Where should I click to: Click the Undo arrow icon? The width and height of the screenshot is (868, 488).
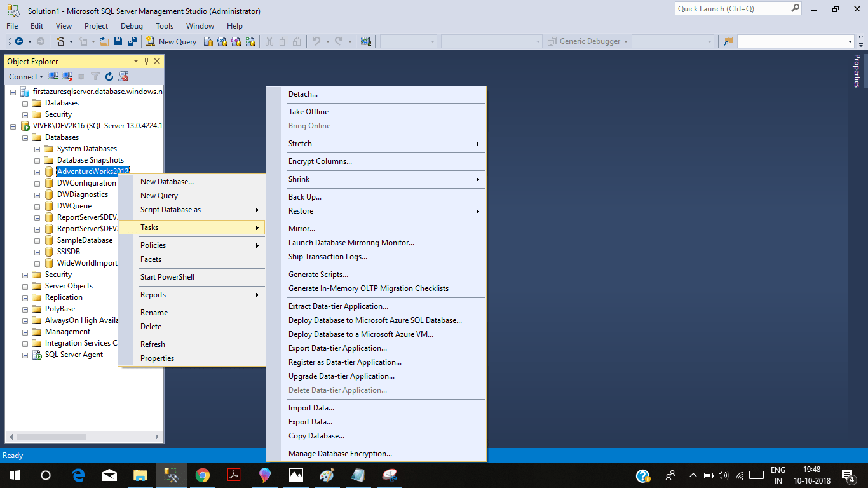point(316,41)
